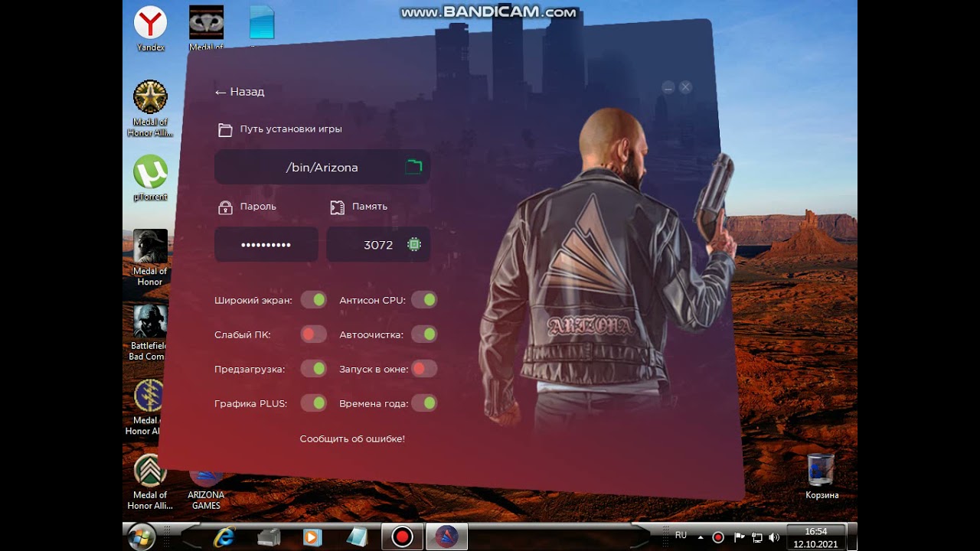Click the Сообщить об ошибке! link

click(352, 439)
